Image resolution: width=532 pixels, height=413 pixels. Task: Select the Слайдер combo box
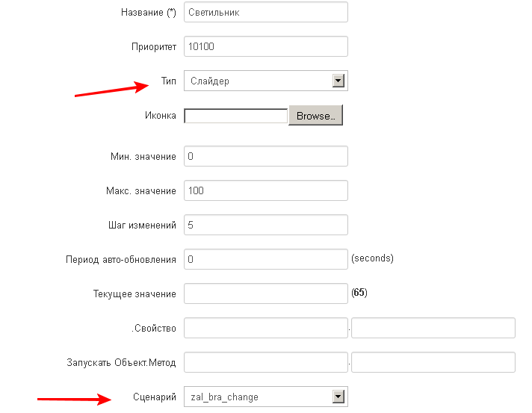coord(266,81)
